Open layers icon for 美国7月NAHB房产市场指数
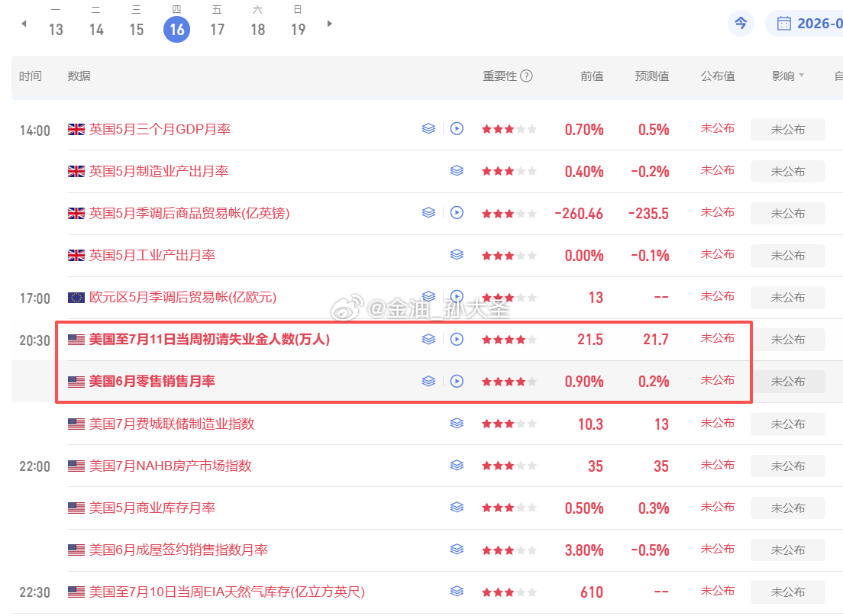Viewport: 843px width, 616px height. pyautogui.click(x=457, y=466)
